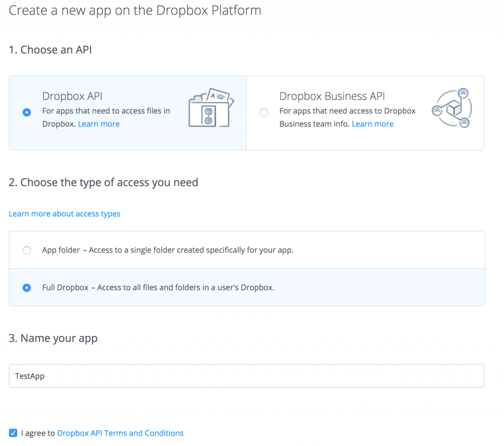Select the Dropbox API radio button

click(27, 112)
